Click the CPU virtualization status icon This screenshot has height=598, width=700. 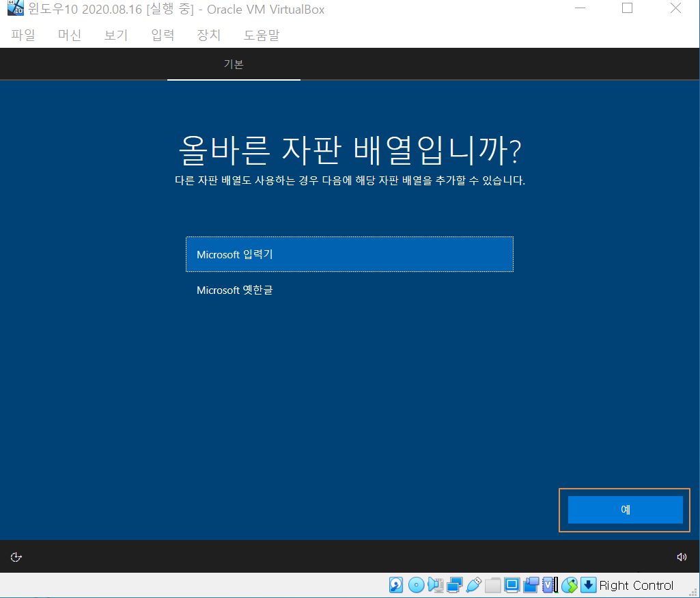tap(550, 584)
